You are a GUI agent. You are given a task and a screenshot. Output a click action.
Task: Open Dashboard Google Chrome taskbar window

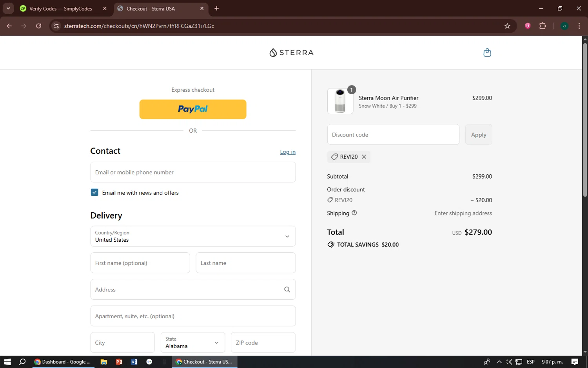(63, 362)
